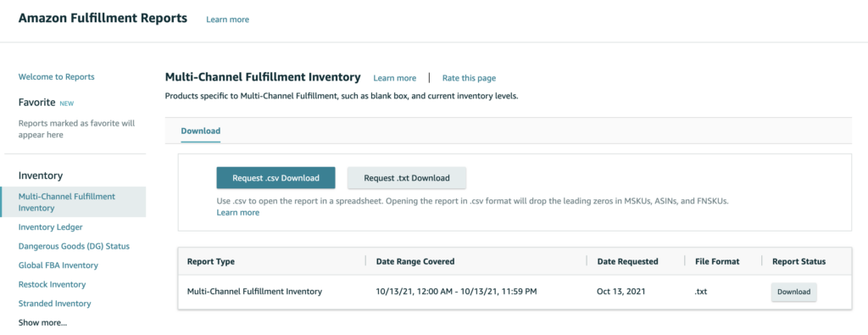Download the Oct 13, 2021 report
Viewport: 868px width, 335px height.
793,292
